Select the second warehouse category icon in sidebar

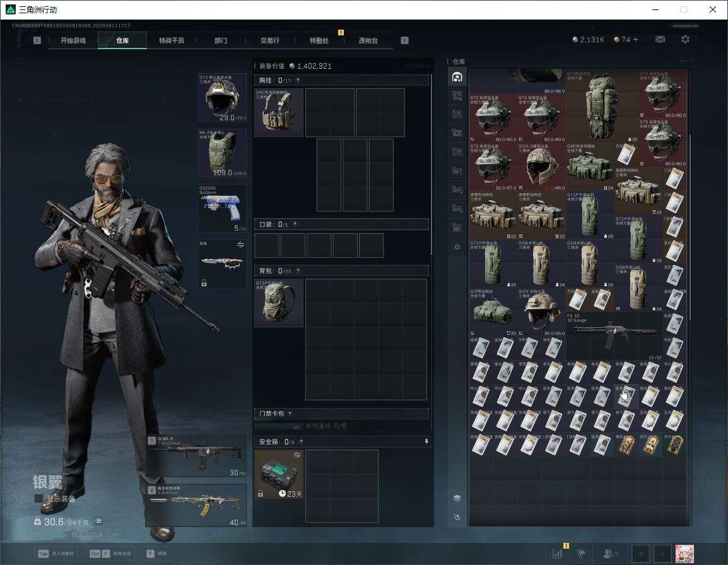click(x=457, y=96)
